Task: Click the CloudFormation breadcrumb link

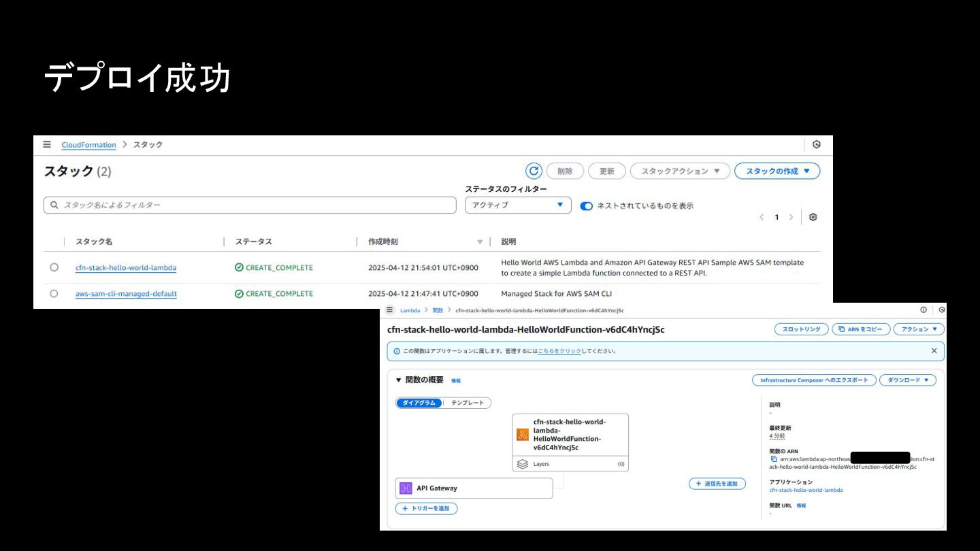Action: pos(88,145)
